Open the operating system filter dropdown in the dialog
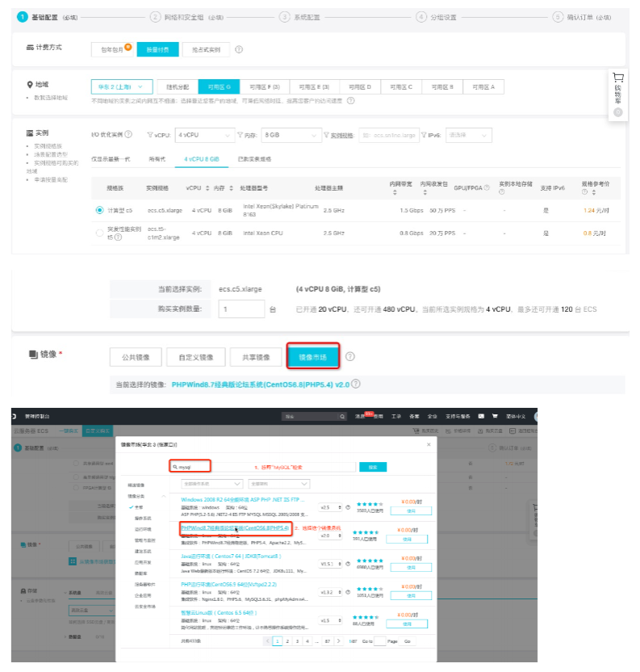Screen dimensions: 640x672 [212, 484]
